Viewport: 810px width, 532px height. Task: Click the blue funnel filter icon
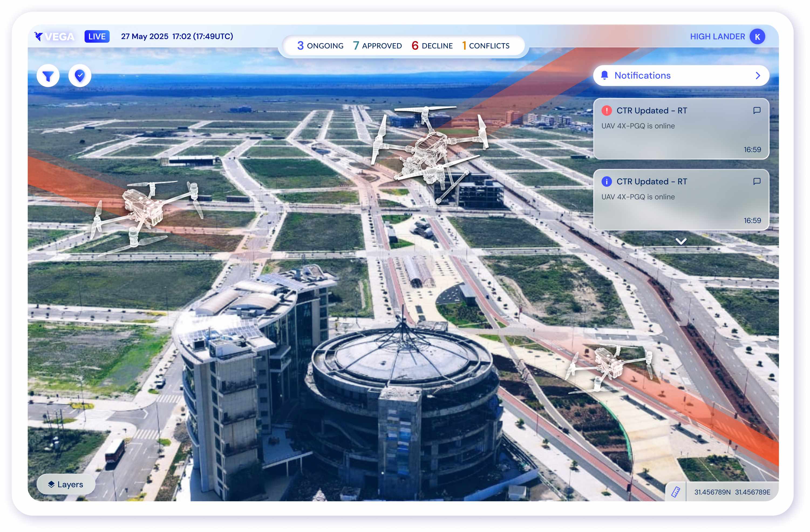click(48, 76)
